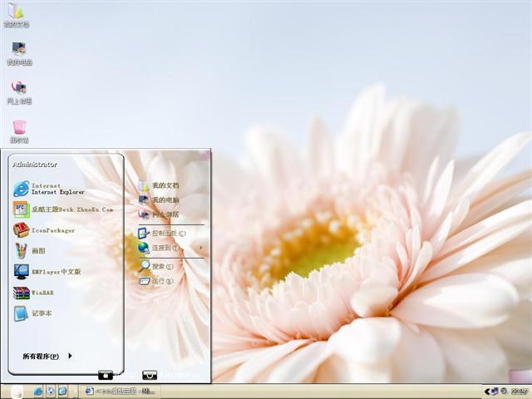Click the lock log-off button in start menu
This screenshot has width=532, height=399.
106,375
